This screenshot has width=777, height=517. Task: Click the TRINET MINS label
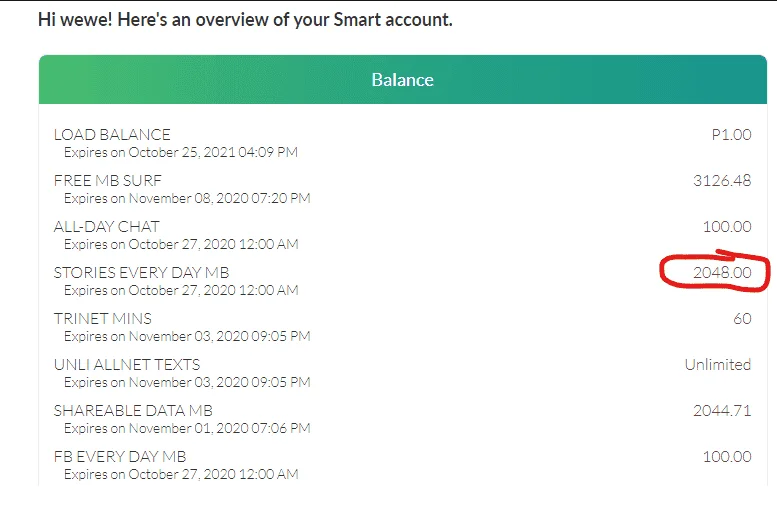103,319
